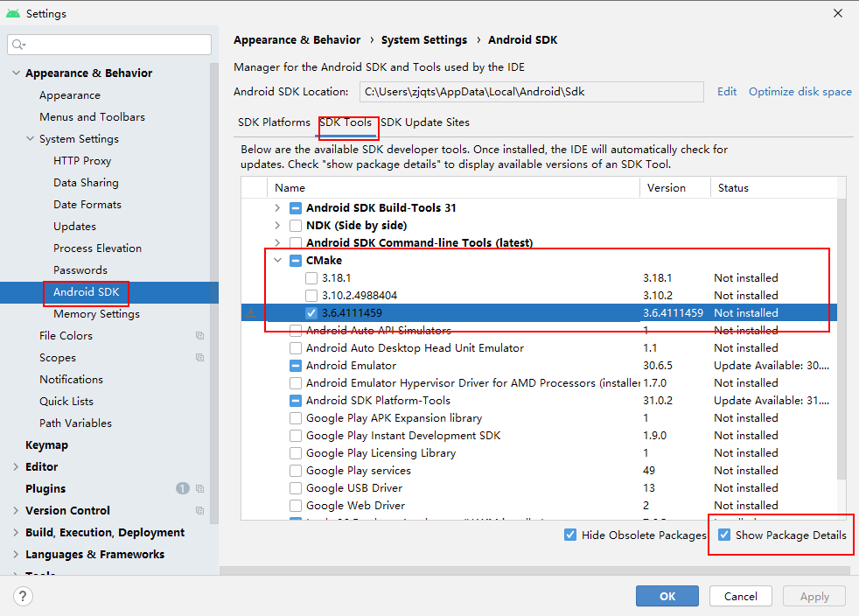Expand the Editor settings section

pos(16,466)
